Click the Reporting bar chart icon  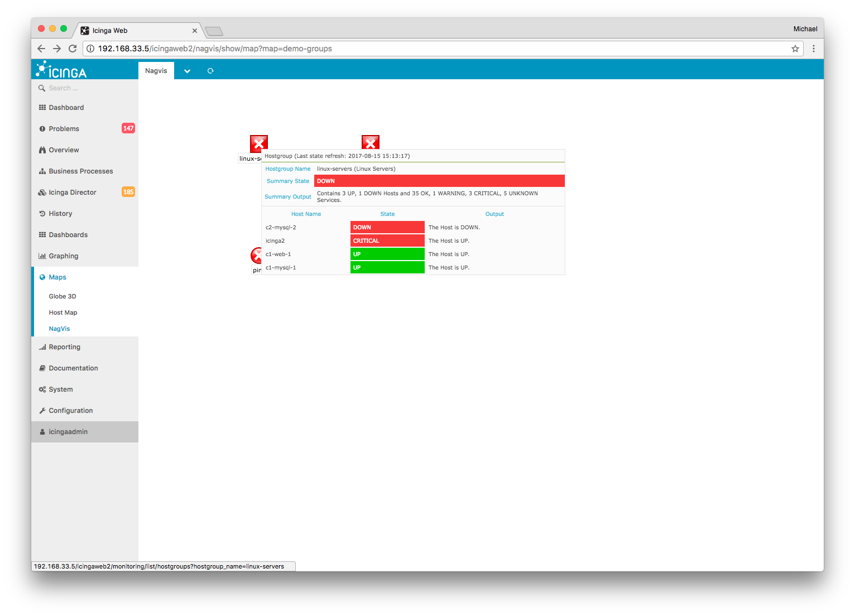(x=42, y=347)
